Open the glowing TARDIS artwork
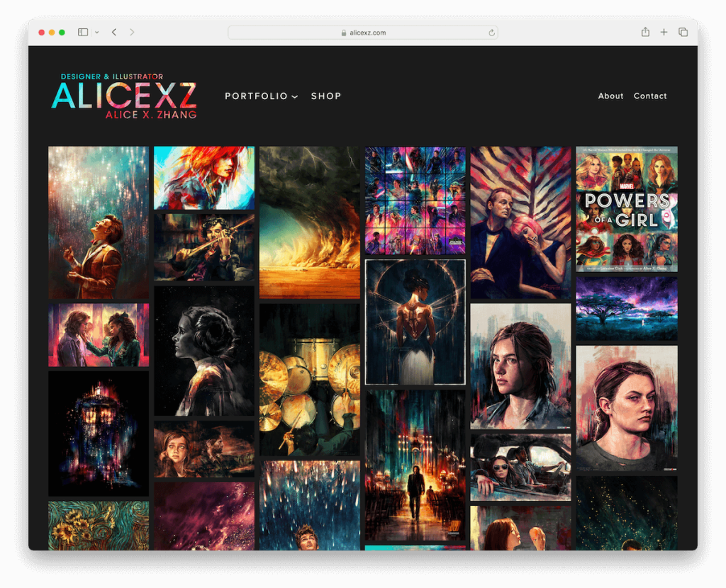 point(99,434)
